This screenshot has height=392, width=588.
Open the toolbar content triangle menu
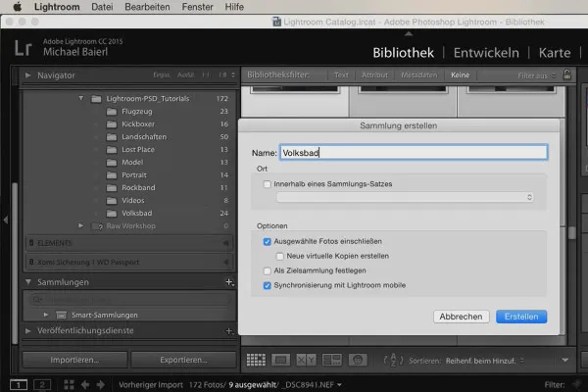point(565,360)
